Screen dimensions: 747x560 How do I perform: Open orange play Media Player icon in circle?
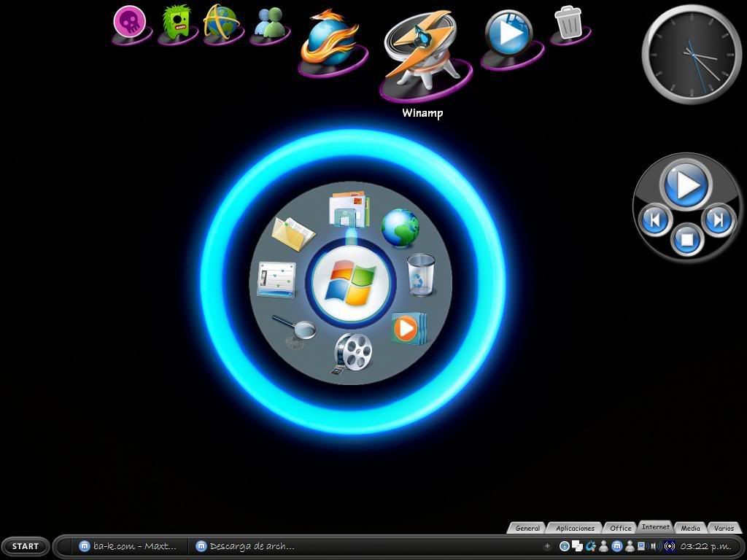point(408,328)
